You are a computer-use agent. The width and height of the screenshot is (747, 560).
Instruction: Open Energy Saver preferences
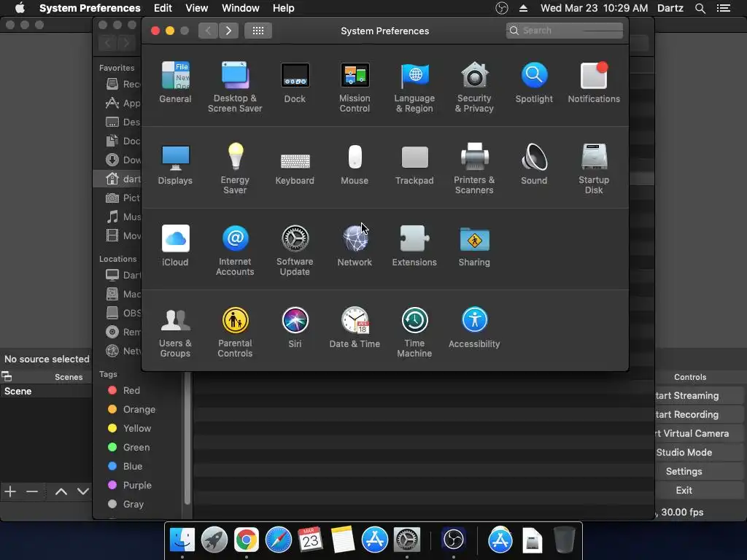point(235,169)
